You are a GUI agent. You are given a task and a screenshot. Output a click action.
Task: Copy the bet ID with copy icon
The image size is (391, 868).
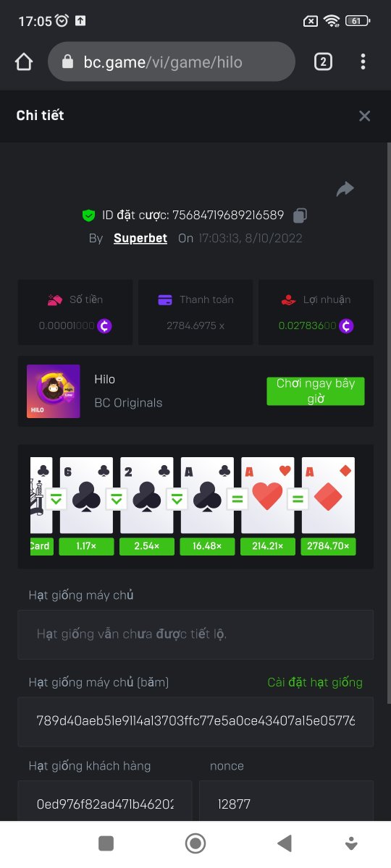coord(300,215)
